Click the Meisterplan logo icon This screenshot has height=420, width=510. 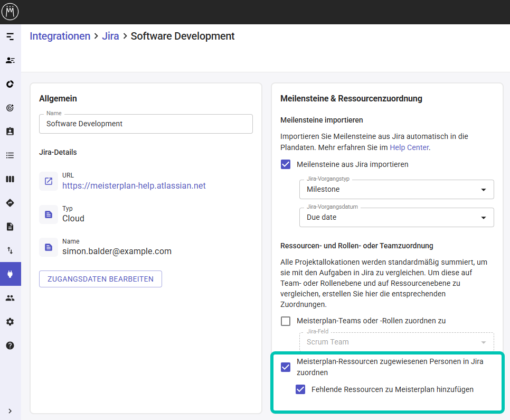[x=10, y=12]
